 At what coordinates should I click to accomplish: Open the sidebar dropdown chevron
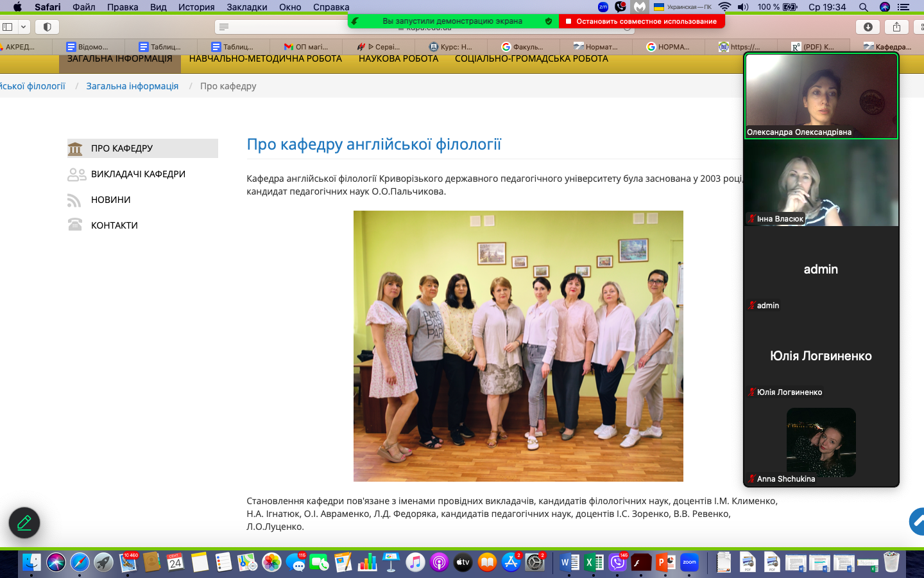tap(24, 27)
